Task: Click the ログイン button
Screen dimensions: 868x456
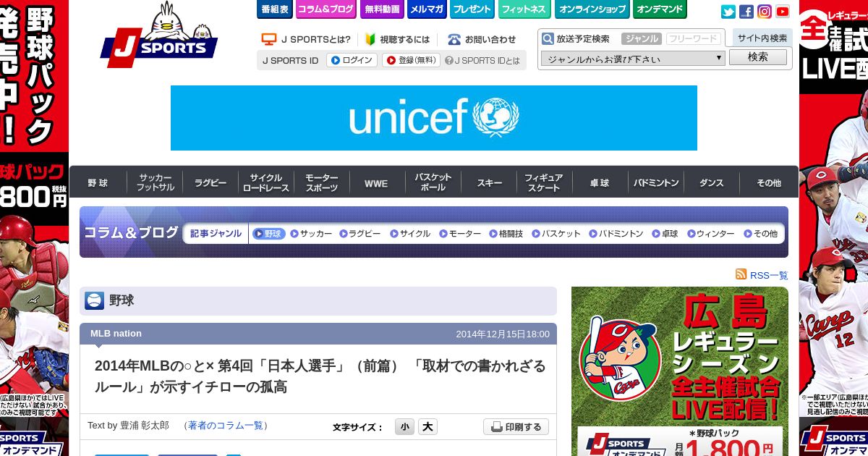Action: [352, 61]
